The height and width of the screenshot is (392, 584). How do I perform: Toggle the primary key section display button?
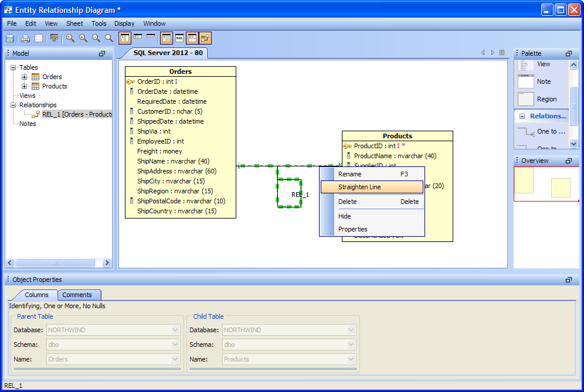pos(192,38)
